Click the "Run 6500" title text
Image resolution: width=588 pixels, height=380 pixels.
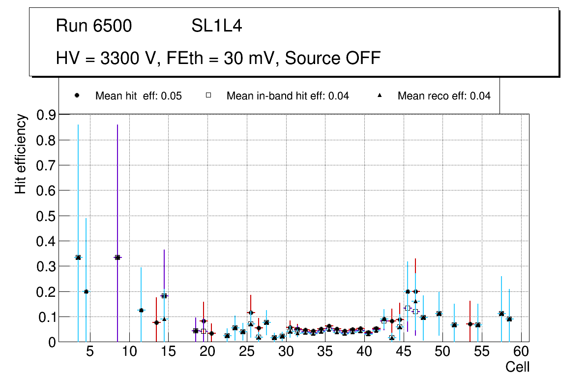pyautogui.click(x=94, y=26)
